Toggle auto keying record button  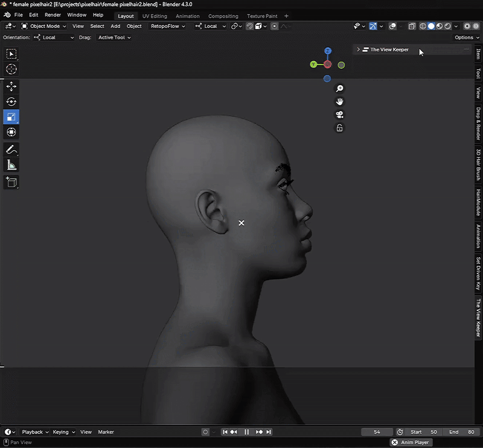tap(205, 432)
